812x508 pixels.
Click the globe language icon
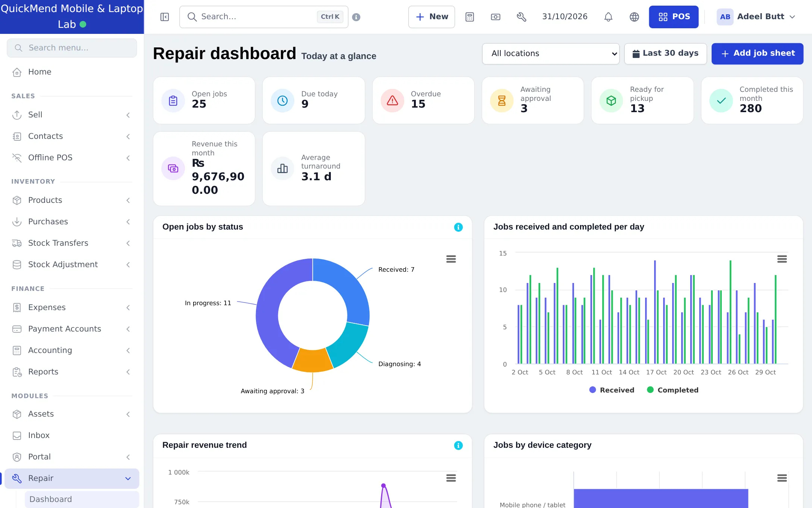634,17
